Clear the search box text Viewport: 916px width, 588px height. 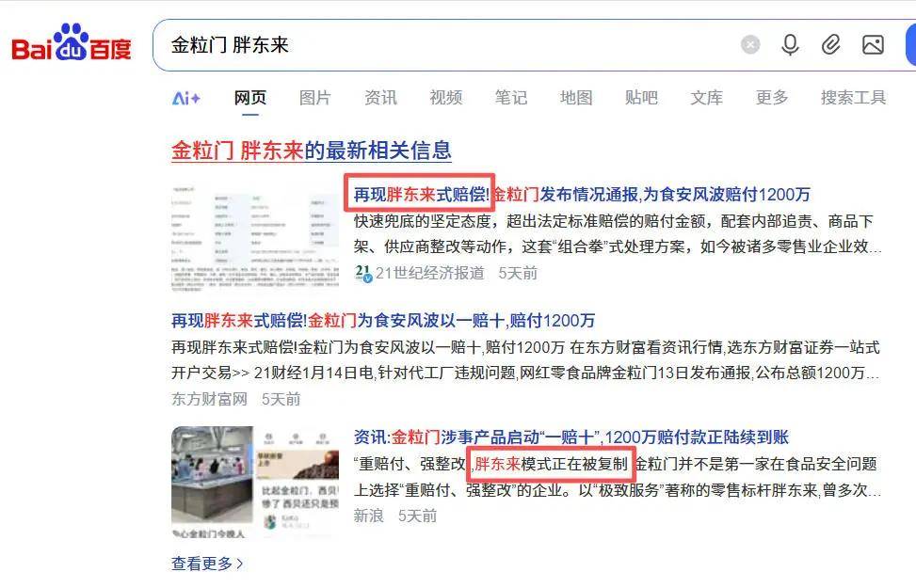click(750, 45)
